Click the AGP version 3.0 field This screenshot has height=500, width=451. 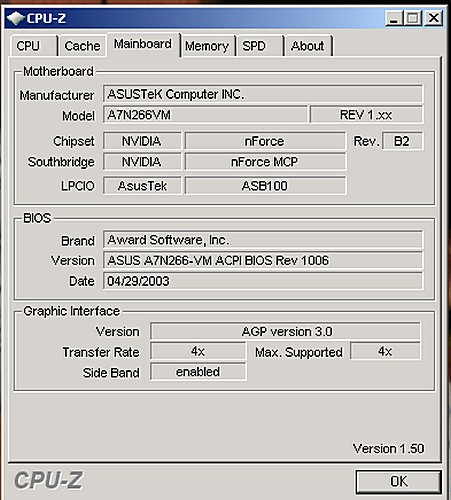coord(286,332)
